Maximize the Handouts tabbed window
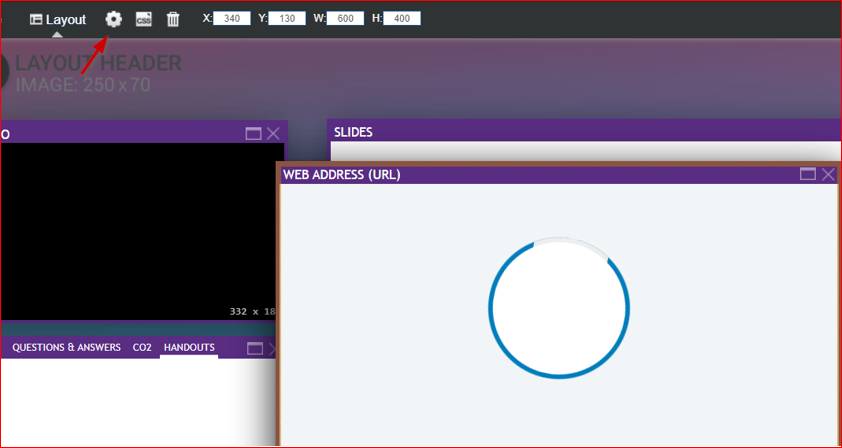Viewport: 842px width, 448px height. [x=255, y=349]
